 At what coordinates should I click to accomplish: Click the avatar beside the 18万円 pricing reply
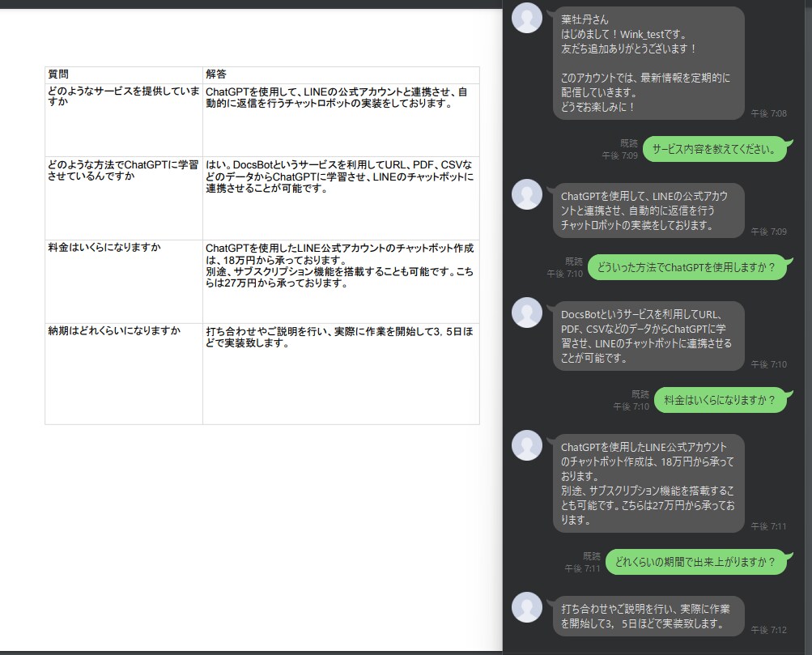527,445
